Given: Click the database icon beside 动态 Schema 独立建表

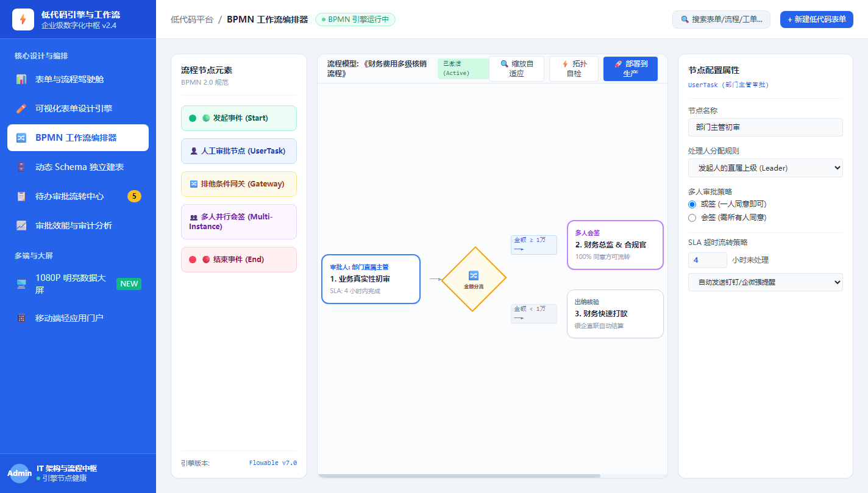Looking at the screenshot, I should 21,167.
